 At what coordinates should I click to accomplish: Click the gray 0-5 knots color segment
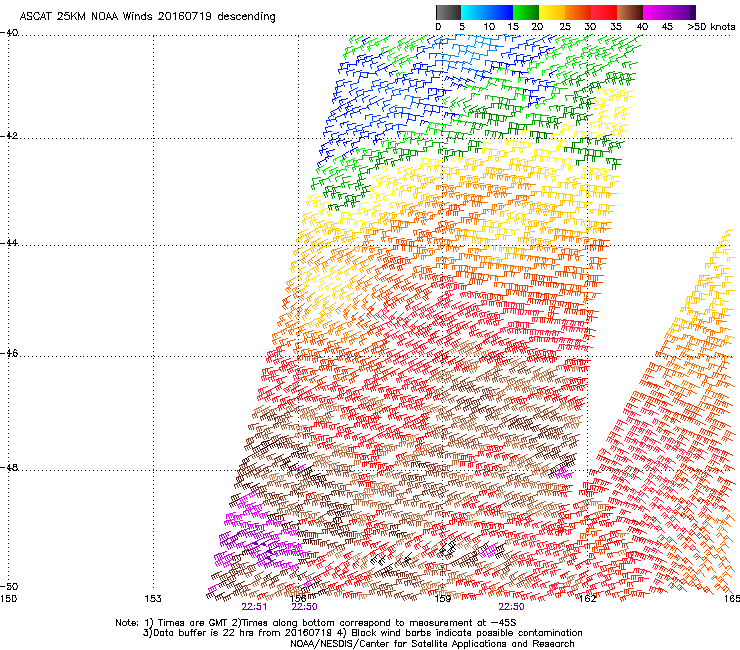[x=448, y=12]
